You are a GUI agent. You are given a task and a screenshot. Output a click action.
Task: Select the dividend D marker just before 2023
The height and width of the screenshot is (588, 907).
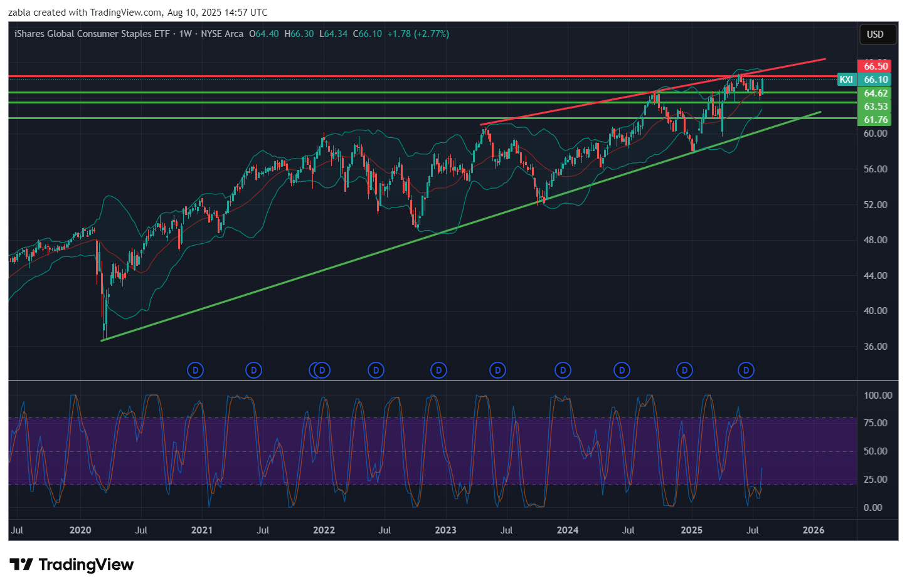click(439, 370)
